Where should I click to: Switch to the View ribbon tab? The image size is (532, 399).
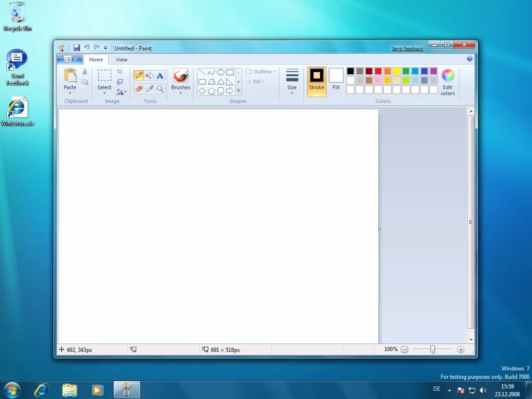pyautogui.click(x=122, y=59)
